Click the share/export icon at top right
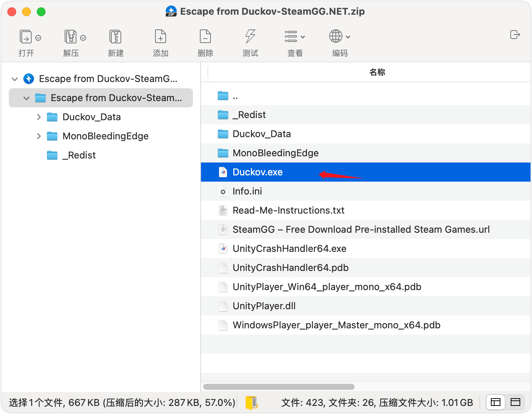The image size is (532, 414). coord(515,35)
